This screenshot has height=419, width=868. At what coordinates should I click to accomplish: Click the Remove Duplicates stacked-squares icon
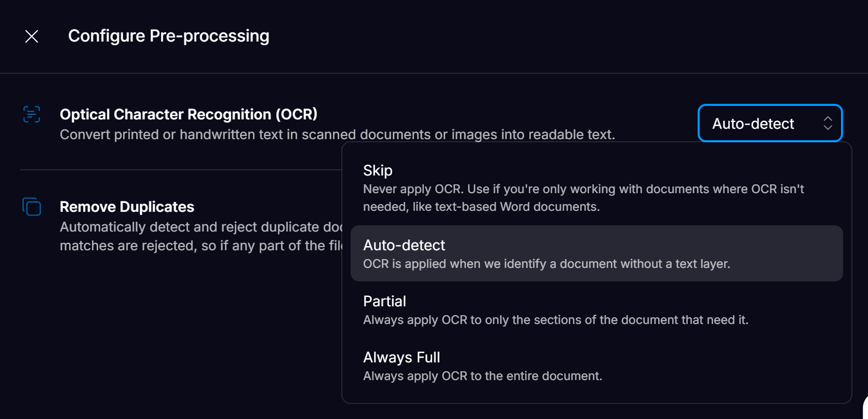click(x=32, y=207)
